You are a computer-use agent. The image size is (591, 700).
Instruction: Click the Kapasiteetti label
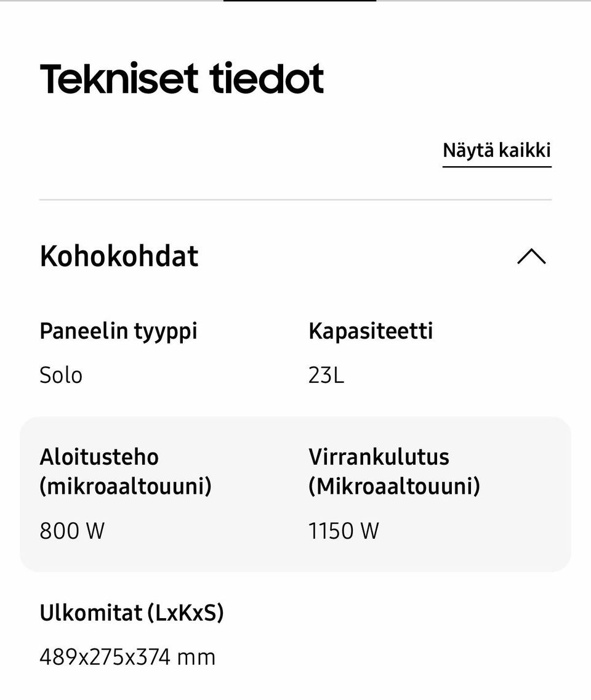[371, 331]
